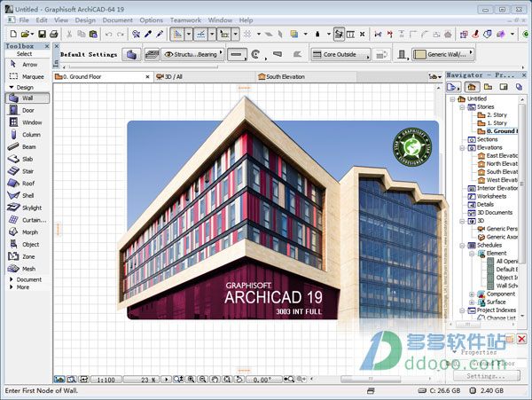Select the Roof tool

[x=27, y=184]
